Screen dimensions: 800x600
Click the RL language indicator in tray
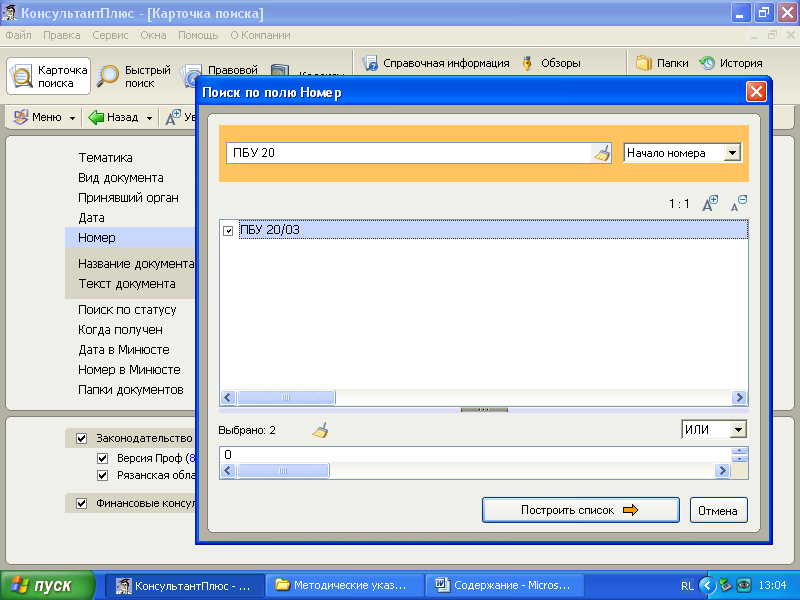pos(687,586)
